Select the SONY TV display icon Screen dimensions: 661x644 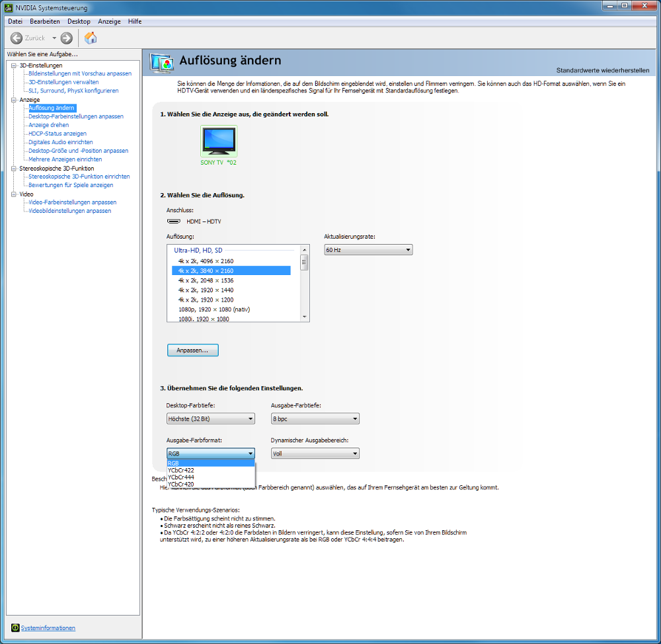pos(219,141)
